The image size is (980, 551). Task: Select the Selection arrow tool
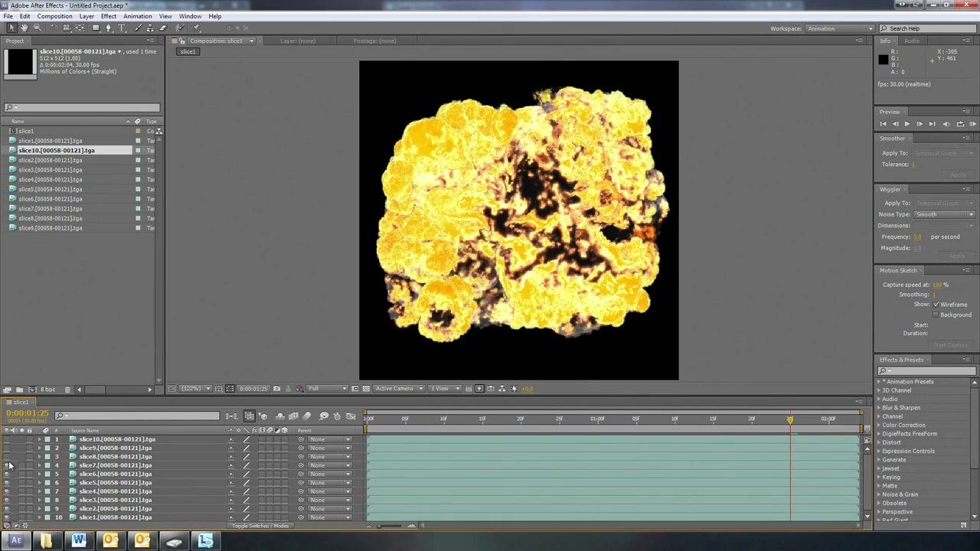pos(11,28)
